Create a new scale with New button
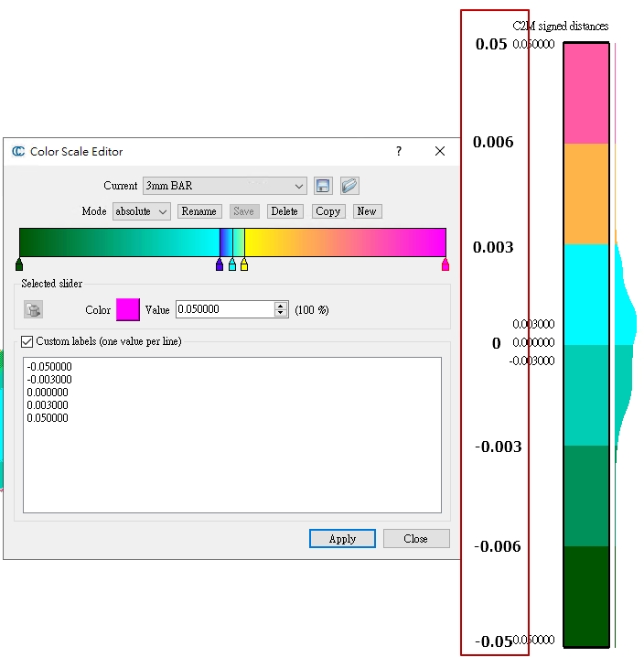Screen dimensions: 644x657 tap(366, 211)
